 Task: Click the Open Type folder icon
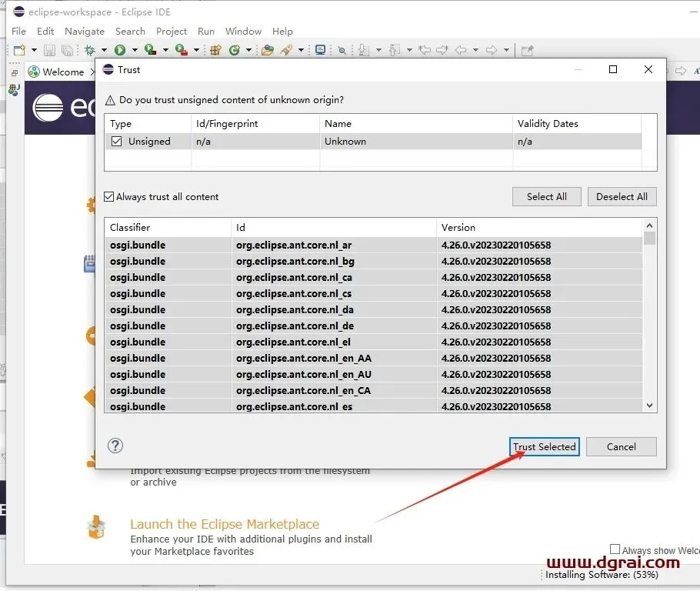tap(268, 50)
